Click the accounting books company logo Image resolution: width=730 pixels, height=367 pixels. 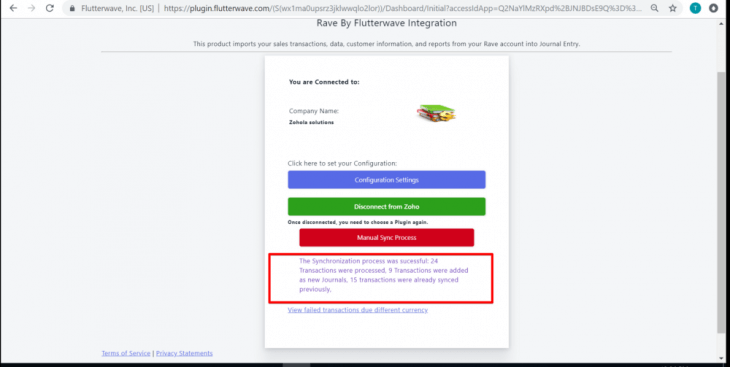click(436, 113)
